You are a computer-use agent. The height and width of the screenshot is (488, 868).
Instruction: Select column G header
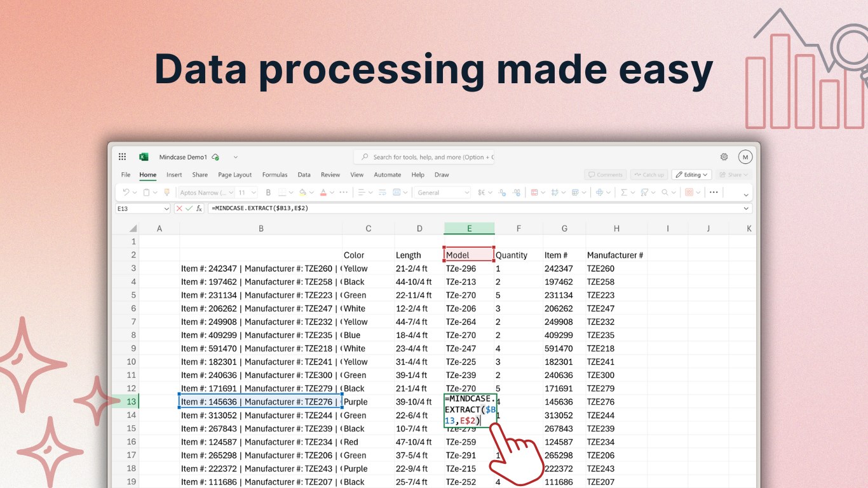564,229
